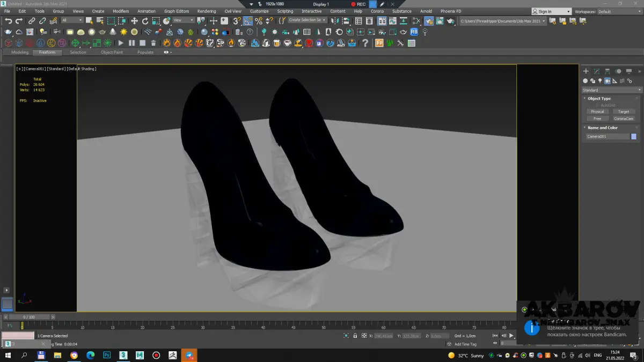Open the selection filter All dropdown
The image size is (644, 362).
[72, 20]
